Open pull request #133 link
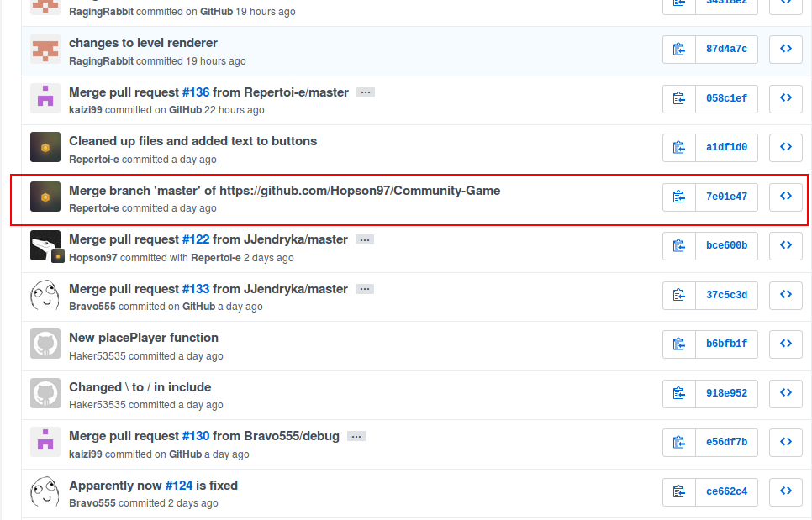Screen dimensions: 812x520 (x=195, y=288)
